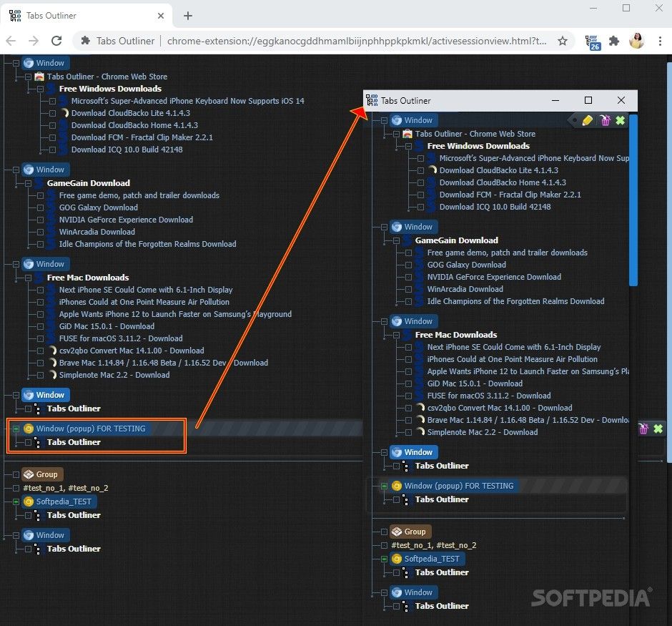Select iPhones Could at One Point Measure Air Pollution in the popup
Screen dimensions: 672x626
click(x=512, y=359)
